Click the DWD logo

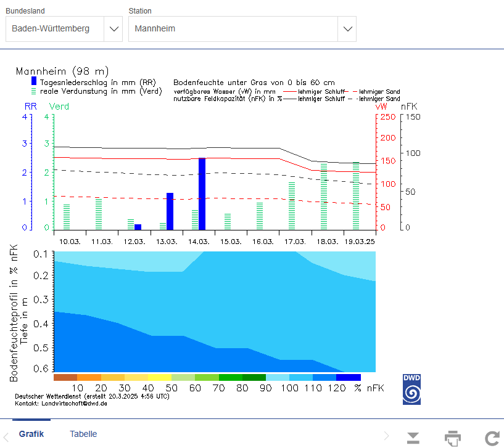click(411, 389)
